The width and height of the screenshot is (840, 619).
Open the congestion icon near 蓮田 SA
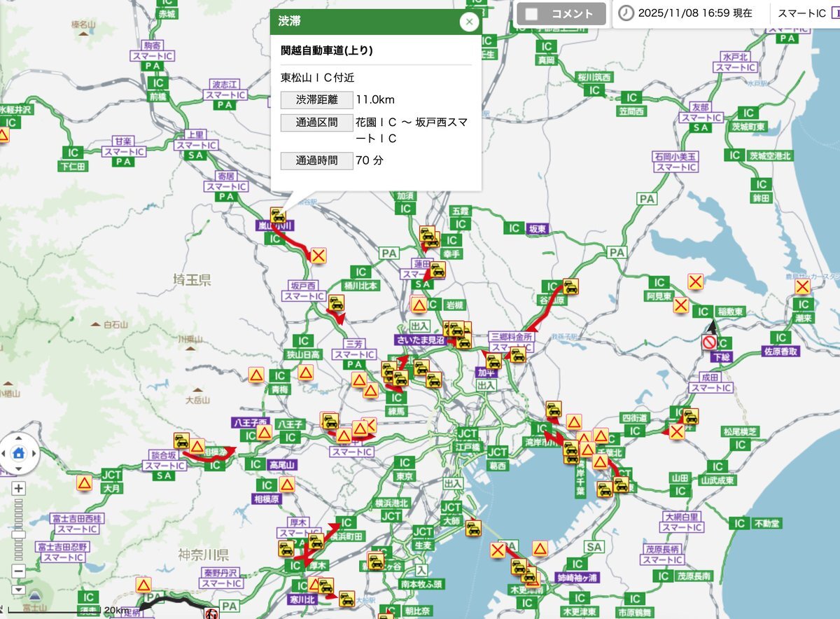coord(438,269)
